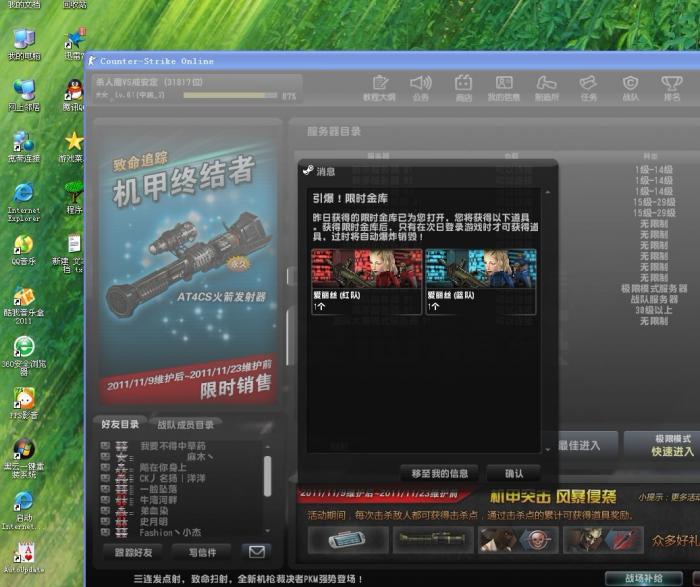Click friends list scroll down arrow
The height and width of the screenshot is (587, 700).
point(267,531)
